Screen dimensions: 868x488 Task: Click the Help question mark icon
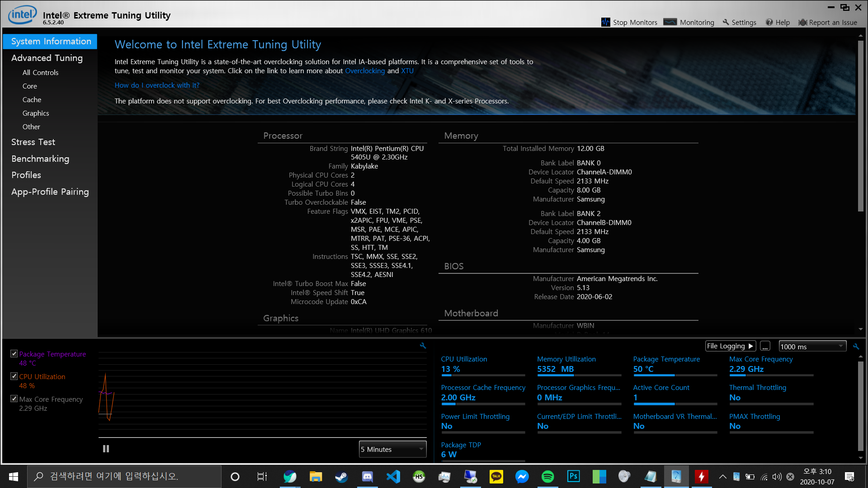769,22
